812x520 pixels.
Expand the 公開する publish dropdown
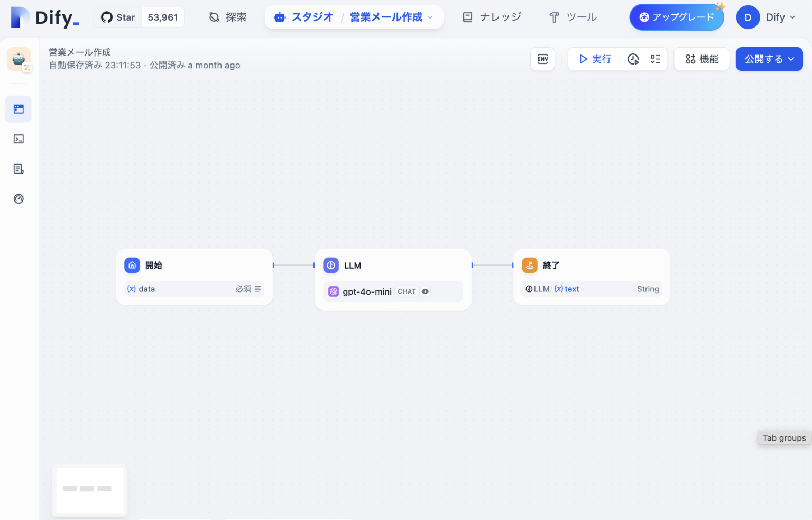click(x=769, y=59)
